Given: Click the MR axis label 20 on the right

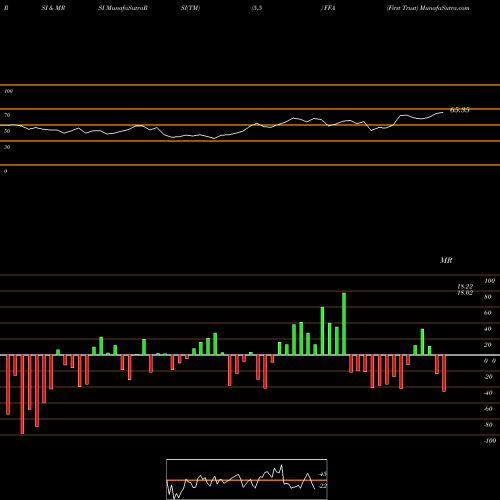Looking at the screenshot, I should click(x=488, y=345).
